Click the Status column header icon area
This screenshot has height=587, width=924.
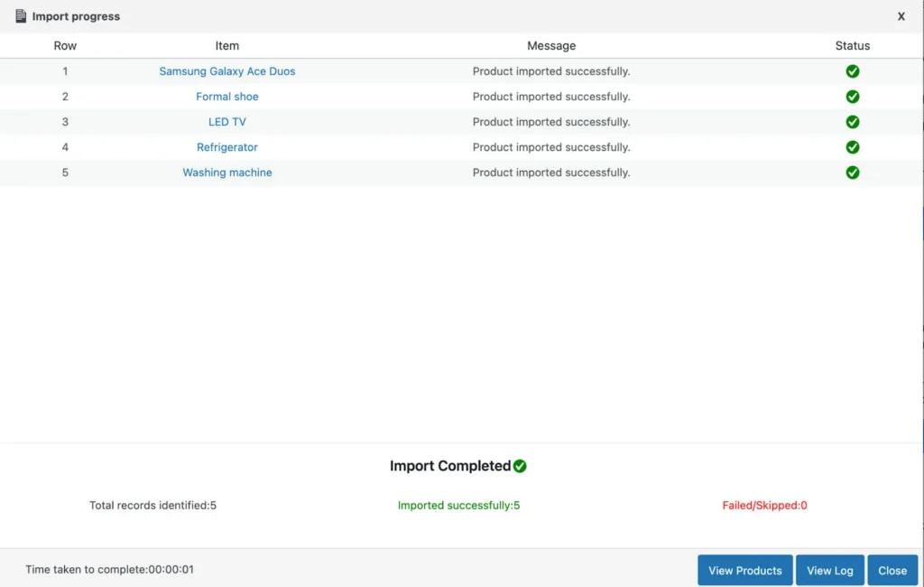click(852, 45)
